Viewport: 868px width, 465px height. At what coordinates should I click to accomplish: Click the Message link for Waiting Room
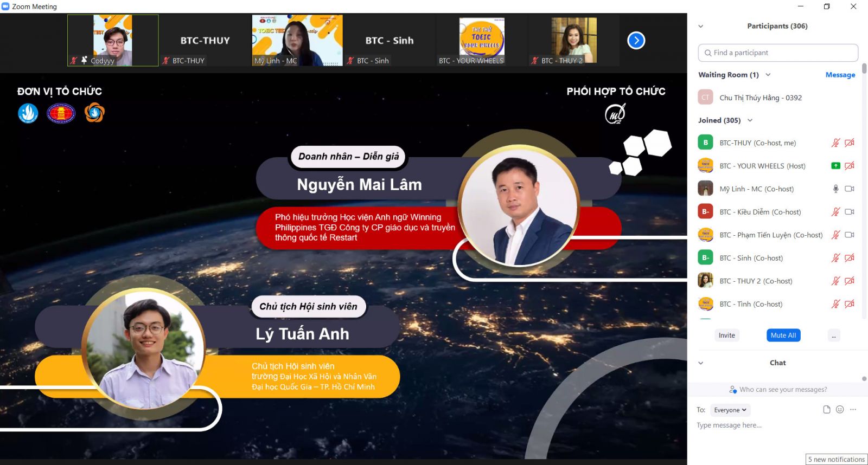(x=840, y=75)
